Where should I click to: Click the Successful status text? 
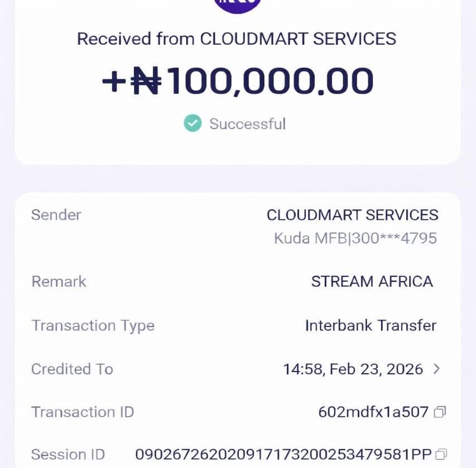[247, 123]
